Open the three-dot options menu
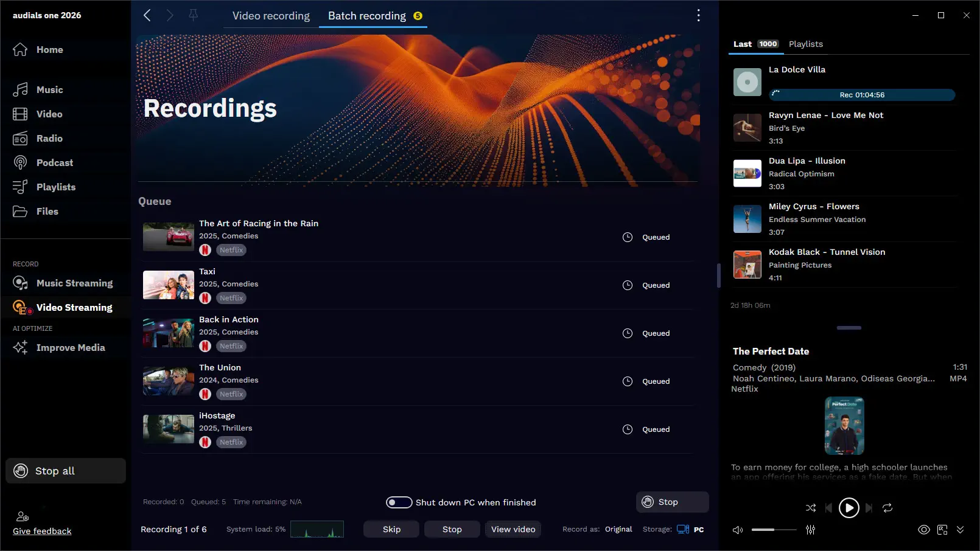Screen dimensions: 980x551 click(x=698, y=15)
